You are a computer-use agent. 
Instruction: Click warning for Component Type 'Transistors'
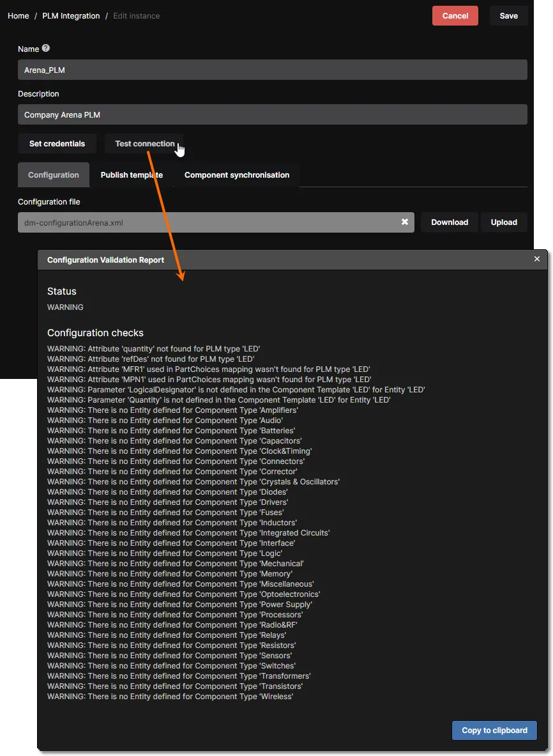[x=175, y=686]
